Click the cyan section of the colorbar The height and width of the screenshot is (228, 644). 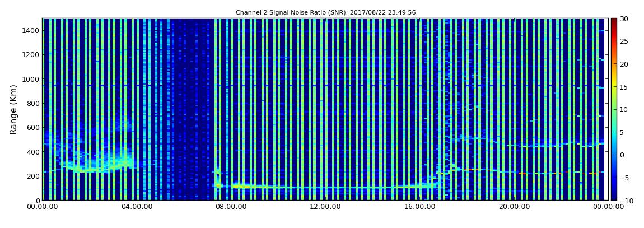(x=614, y=132)
